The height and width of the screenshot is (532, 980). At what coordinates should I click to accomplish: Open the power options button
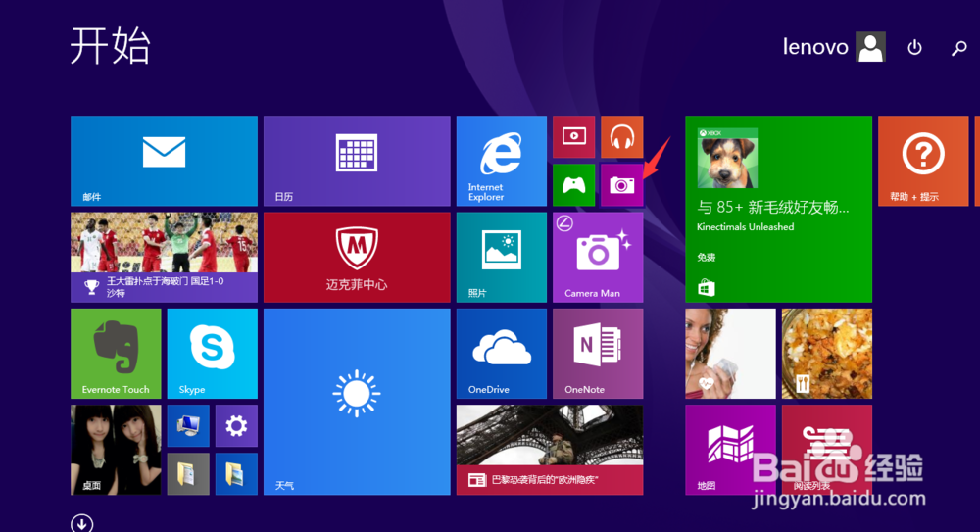click(x=914, y=47)
